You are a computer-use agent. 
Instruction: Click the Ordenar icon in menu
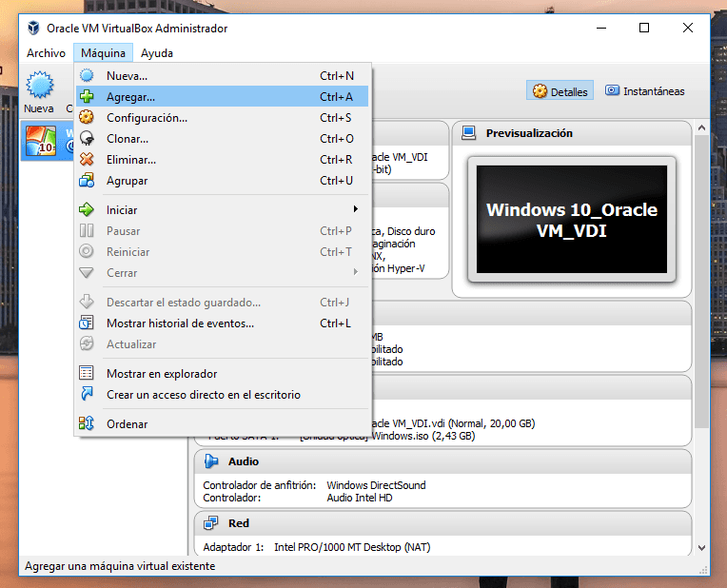[87, 422]
